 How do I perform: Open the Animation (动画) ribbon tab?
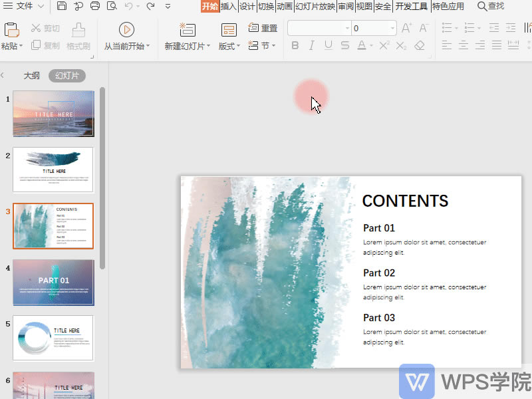pyautogui.click(x=284, y=7)
